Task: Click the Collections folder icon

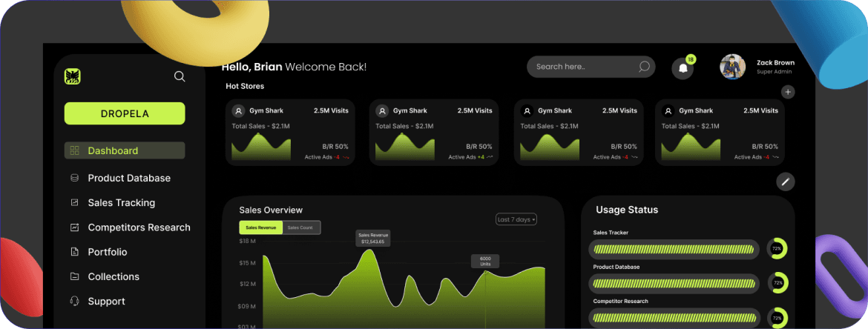Action: coord(74,276)
